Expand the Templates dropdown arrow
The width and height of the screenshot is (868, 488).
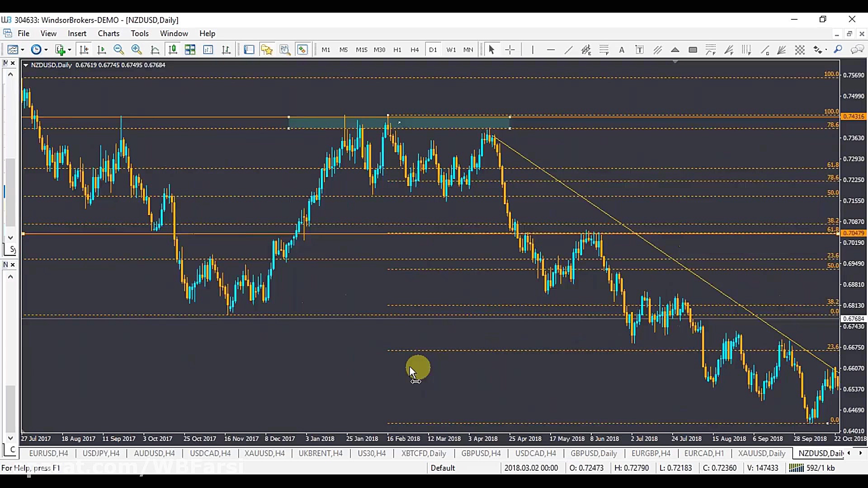click(22, 50)
